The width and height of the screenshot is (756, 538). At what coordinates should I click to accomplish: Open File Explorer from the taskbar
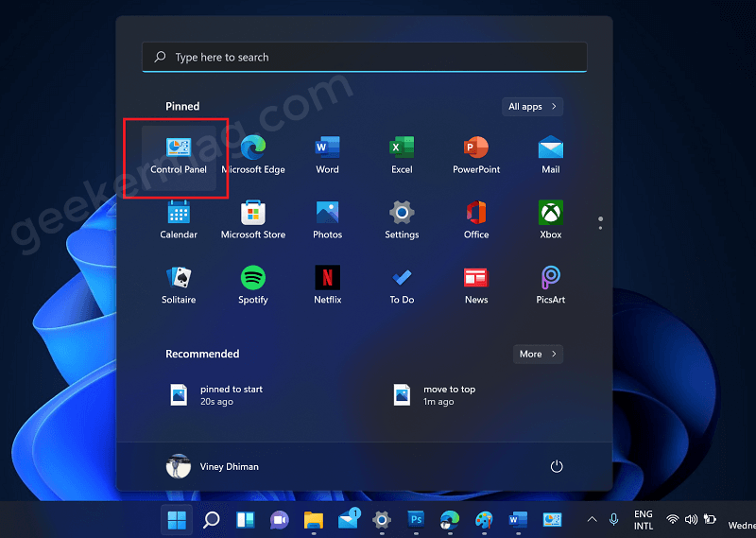click(314, 520)
